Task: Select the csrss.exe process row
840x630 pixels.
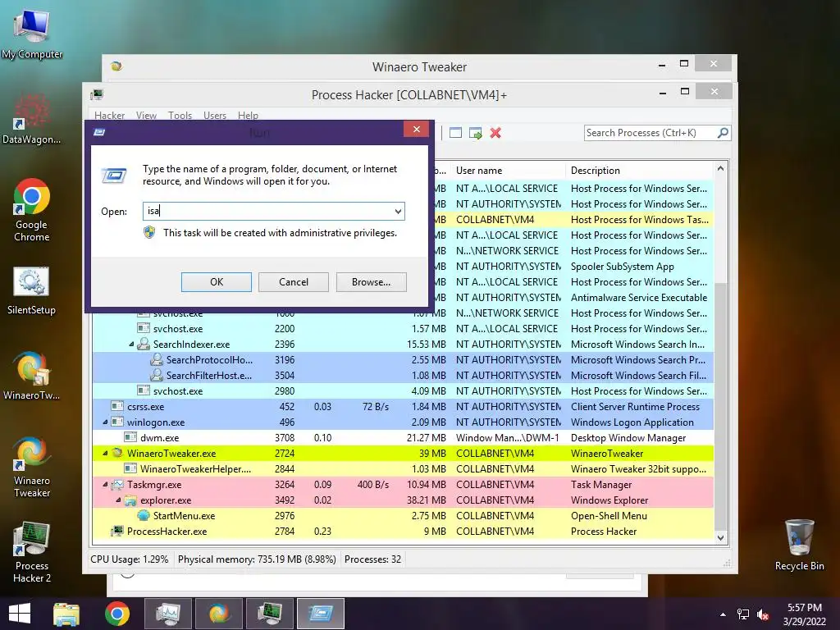Action: 403,407
